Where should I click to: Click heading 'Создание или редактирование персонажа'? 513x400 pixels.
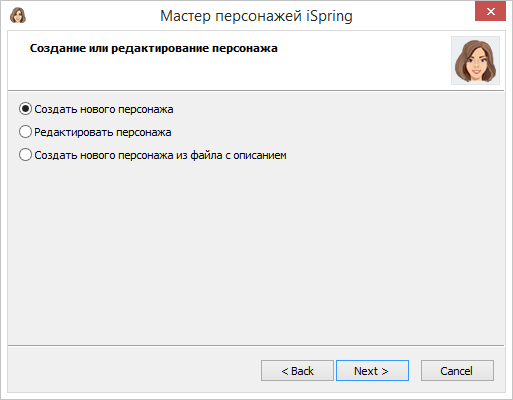click(x=154, y=48)
